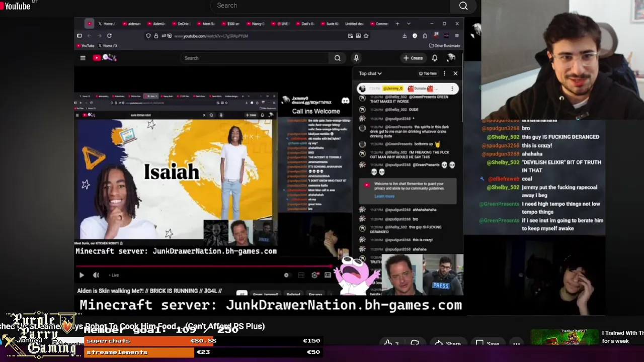Focus the outer top Search field

[331, 6]
